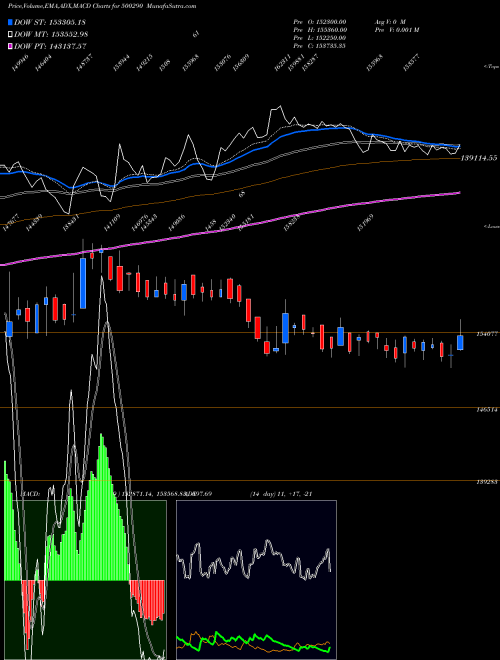Screen dimensions: 500x660
Task: Click the magenta DOW PT legend swatch
Action: coord(10,46)
